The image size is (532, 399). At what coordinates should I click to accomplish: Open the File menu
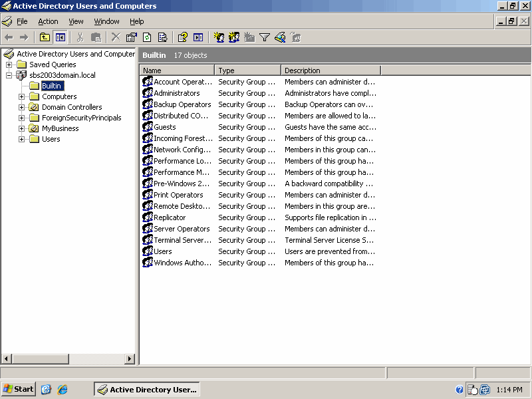(22, 21)
